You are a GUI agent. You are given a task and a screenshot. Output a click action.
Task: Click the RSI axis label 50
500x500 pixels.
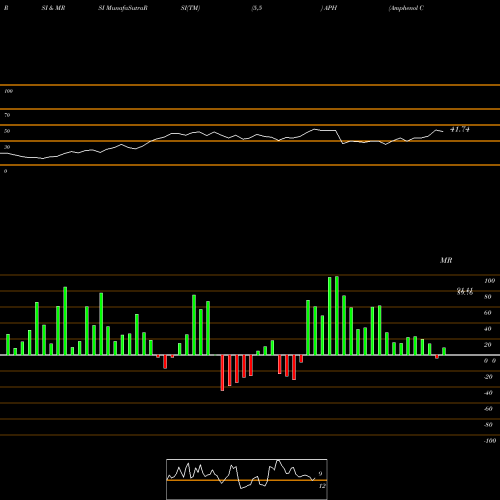coord(7,131)
